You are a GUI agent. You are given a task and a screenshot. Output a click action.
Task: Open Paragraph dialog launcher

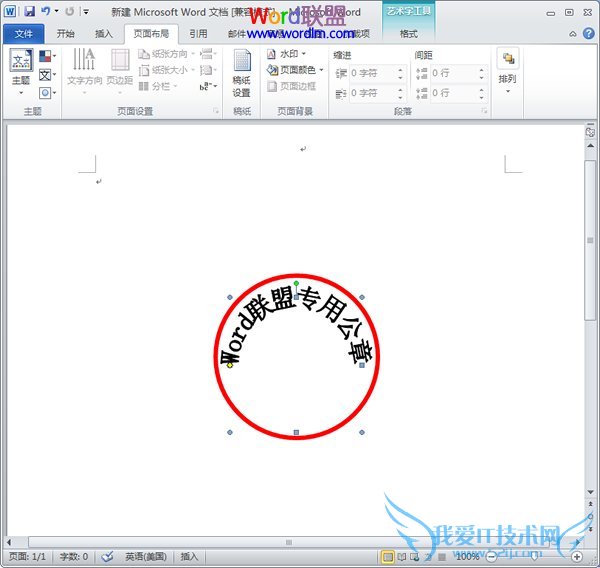[484, 111]
